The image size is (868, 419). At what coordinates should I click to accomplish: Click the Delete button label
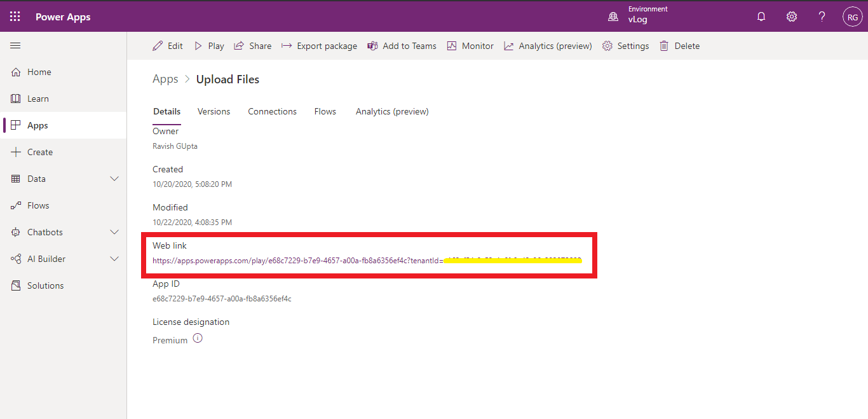pyautogui.click(x=687, y=46)
